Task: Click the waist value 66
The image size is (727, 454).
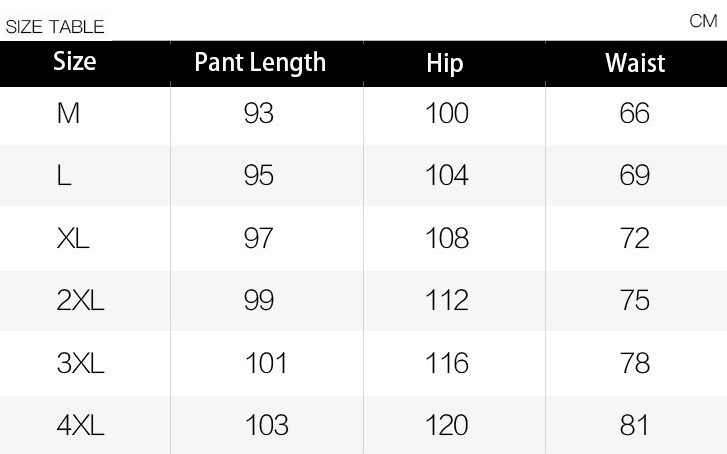Action: [635, 114]
